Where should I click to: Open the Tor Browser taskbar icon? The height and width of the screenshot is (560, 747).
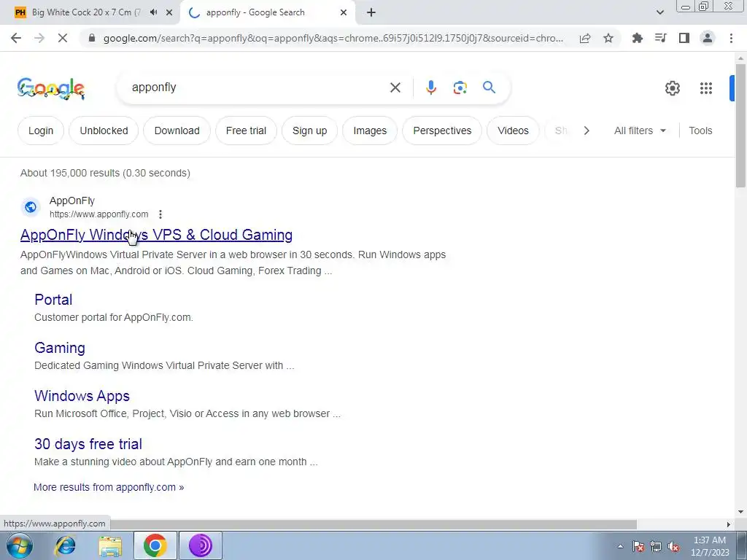pos(200,545)
